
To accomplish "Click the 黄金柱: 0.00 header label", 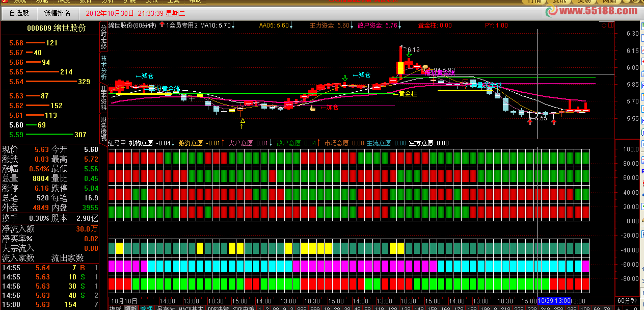I will (435, 25).
